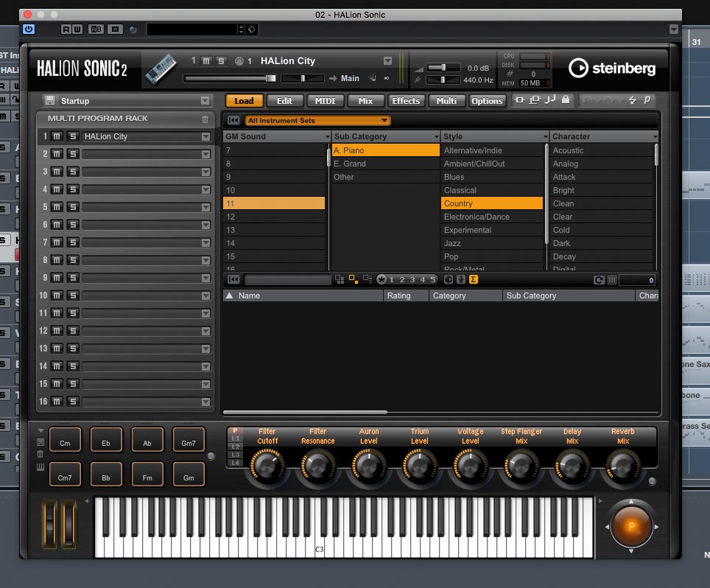
Task: Click the Load button
Action: pyautogui.click(x=244, y=100)
